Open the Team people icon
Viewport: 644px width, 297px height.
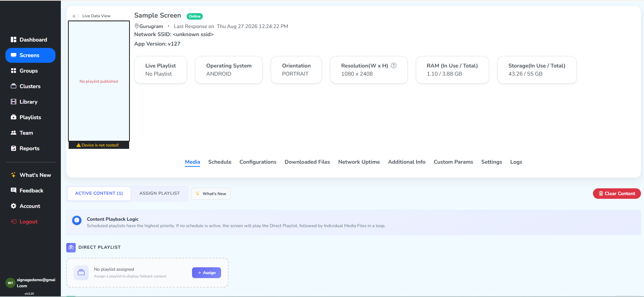(x=14, y=133)
